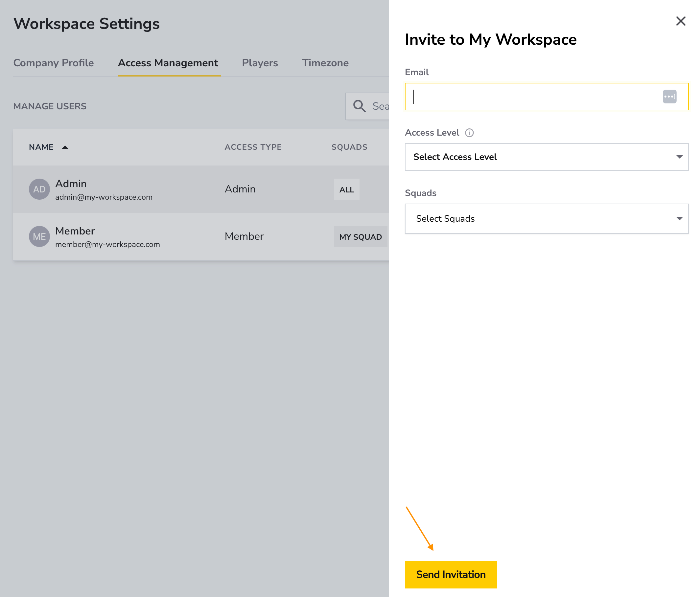Click the ACCESS TYPE column header
The height and width of the screenshot is (597, 700).
coord(253,147)
